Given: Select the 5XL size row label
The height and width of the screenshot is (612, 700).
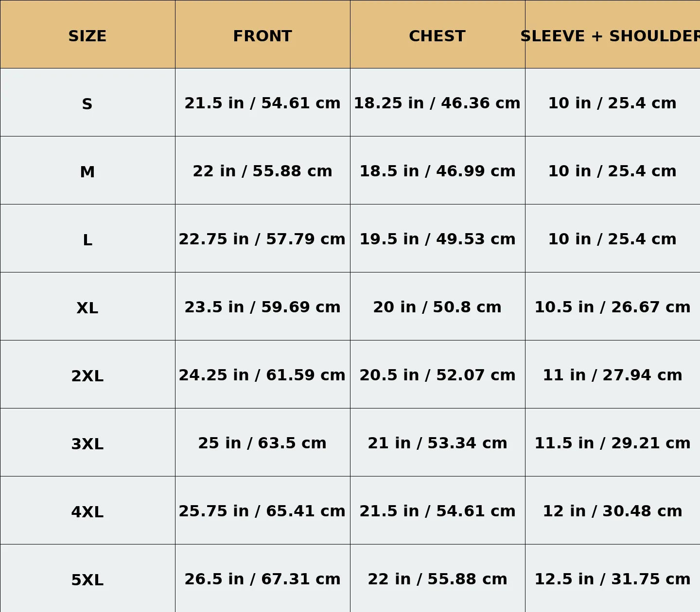Looking at the screenshot, I should (87, 580).
